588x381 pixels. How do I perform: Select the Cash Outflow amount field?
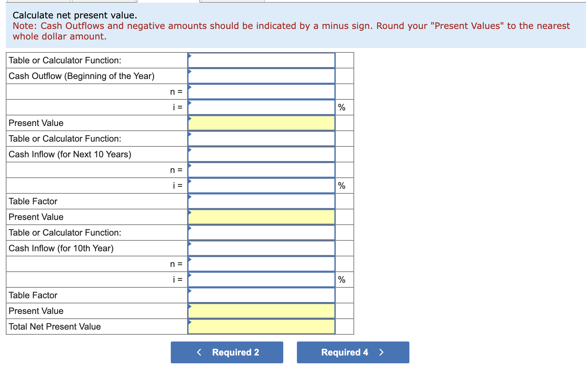click(262, 76)
